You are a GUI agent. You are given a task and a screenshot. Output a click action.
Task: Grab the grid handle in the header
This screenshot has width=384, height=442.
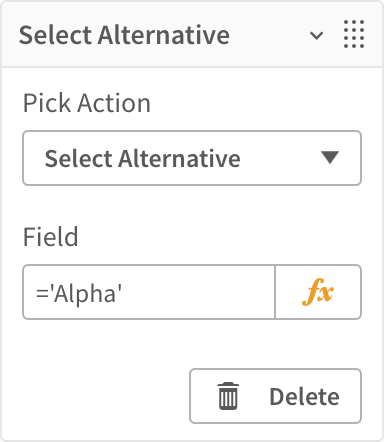354,34
